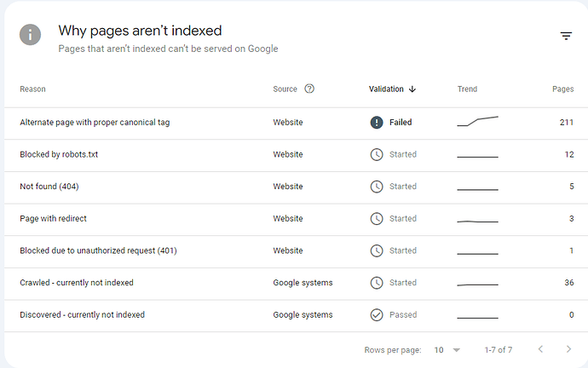Click the info icon beside the title
Screen dimensions: 588x368
pos(31,35)
